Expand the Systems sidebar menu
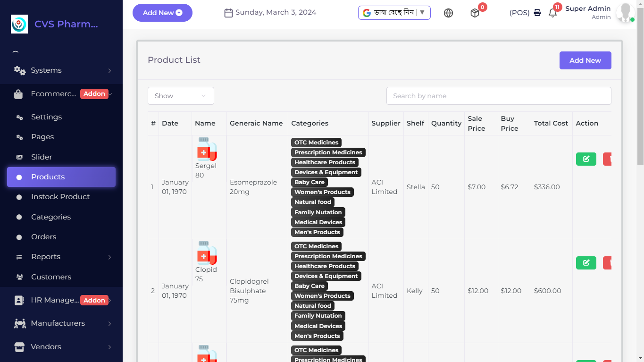The height and width of the screenshot is (362, 644). pyautogui.click(x=61, y=70)
